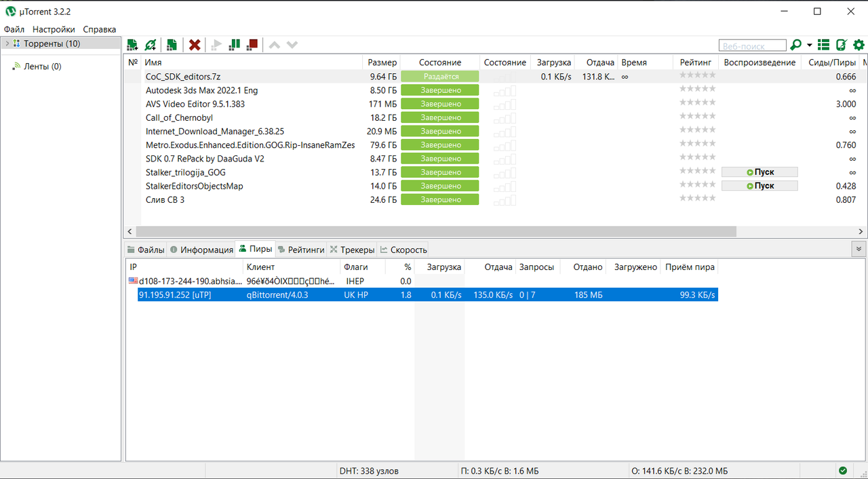868x479 pixels.
Task: Switch to the Трекеры tab
Action: click(x=352, y=250)
